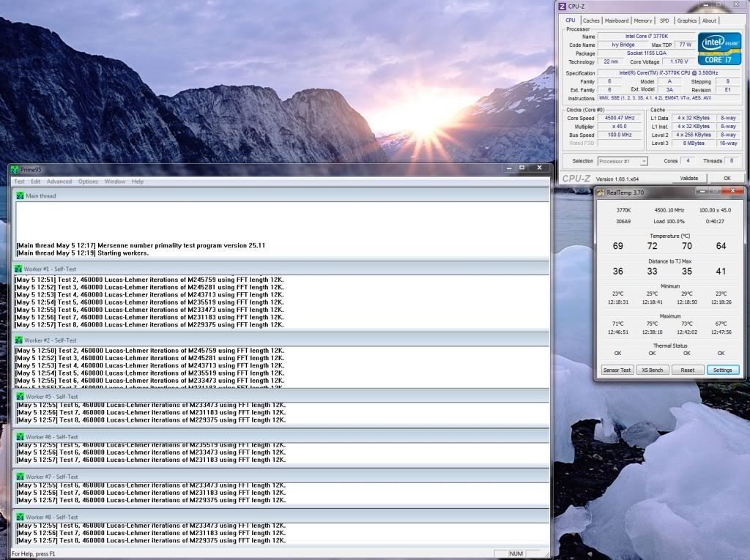This screenshot has height=560, width=750.
Task: Click the CPU-Z title bar icon
Action: tap(562, 7)
